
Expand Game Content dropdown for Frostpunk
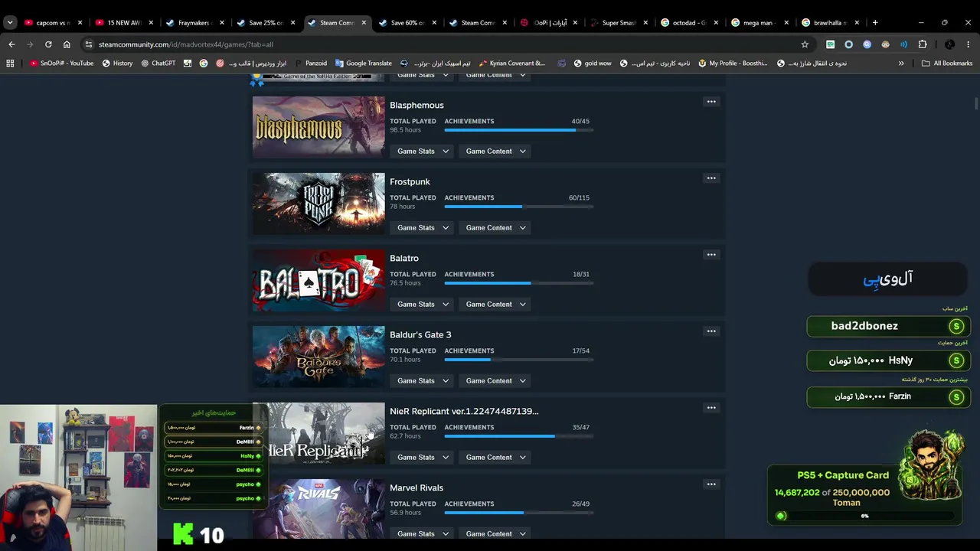(x=495, y=228)
